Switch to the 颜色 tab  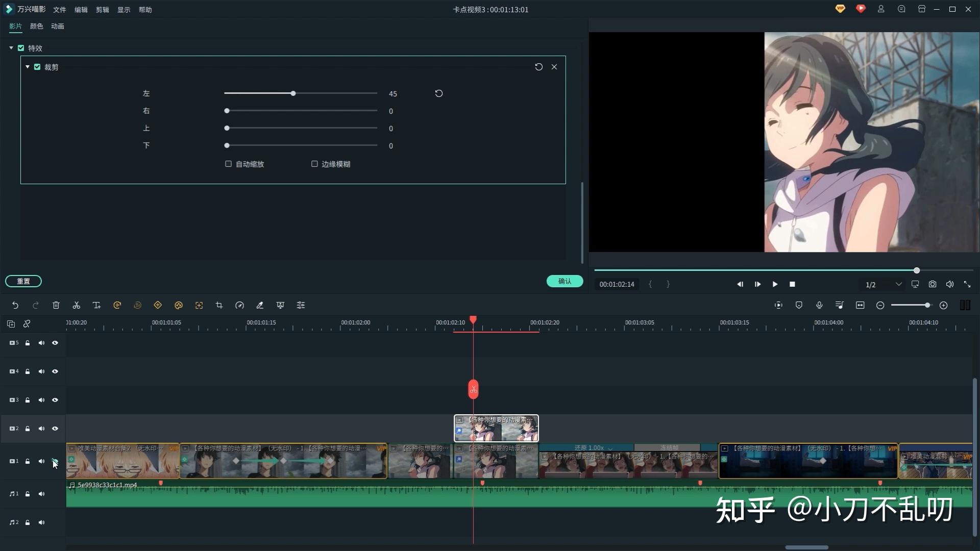tap(37, 26)
